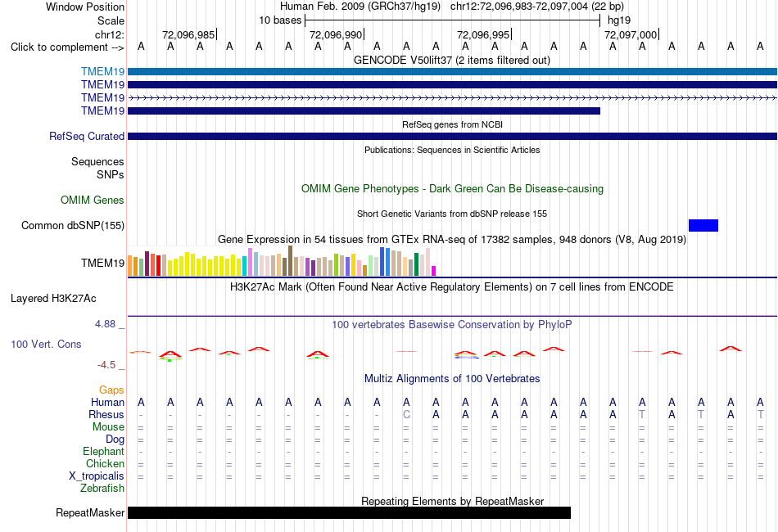The height and width of the screenshot is (532, 778).
Task: Click the magenta last bar in GTEx chart
Action: (433, 271)
